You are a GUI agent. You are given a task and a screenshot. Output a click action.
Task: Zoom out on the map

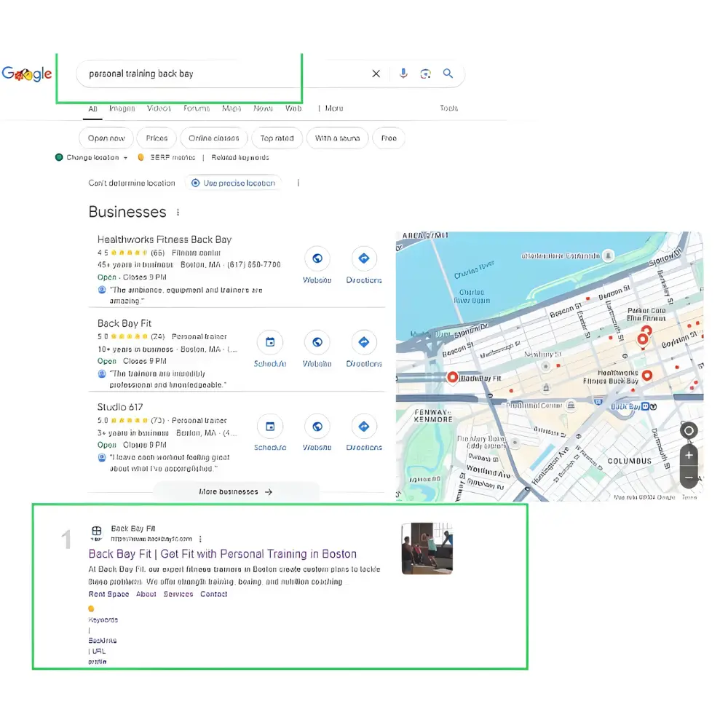(x=689, y=478)
